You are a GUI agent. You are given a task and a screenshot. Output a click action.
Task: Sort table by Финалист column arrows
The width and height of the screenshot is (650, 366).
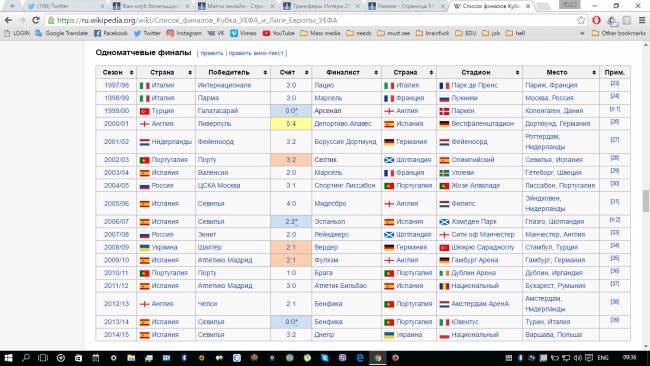click(x=376, y=73)
